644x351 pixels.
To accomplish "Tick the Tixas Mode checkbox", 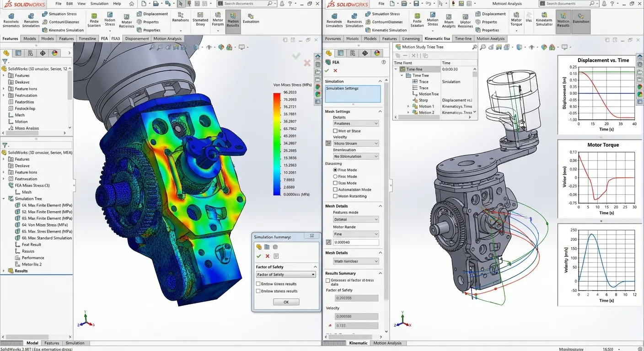I will point(335,183).
